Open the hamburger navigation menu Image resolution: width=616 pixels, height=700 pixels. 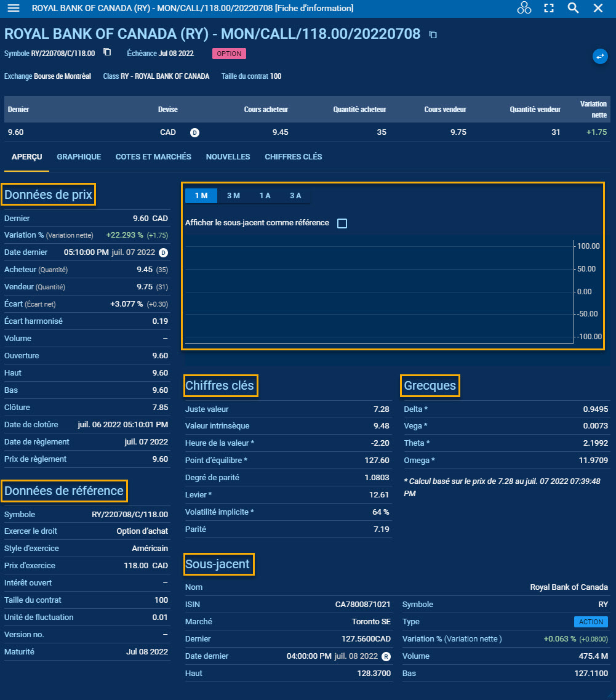point(13,8)
